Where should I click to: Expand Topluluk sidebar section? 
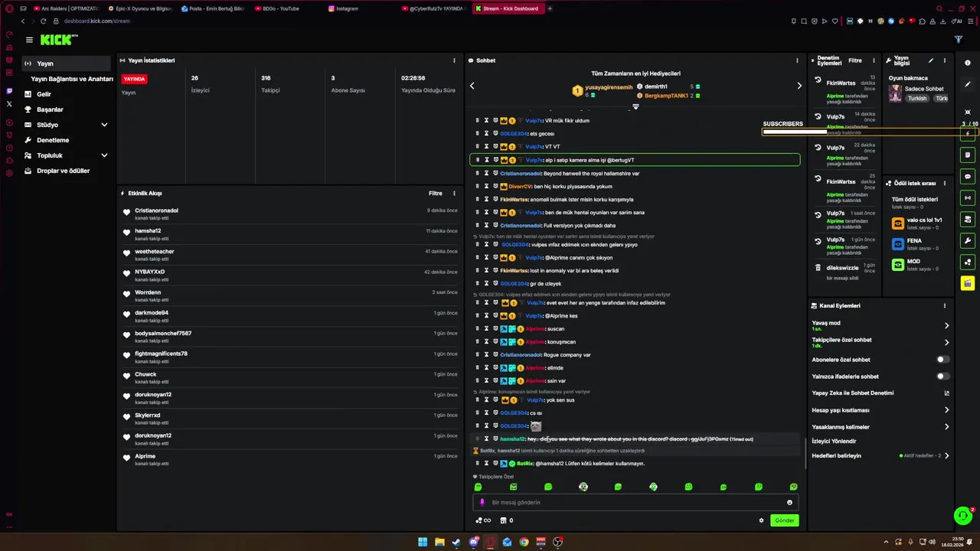tap(104, 155)
